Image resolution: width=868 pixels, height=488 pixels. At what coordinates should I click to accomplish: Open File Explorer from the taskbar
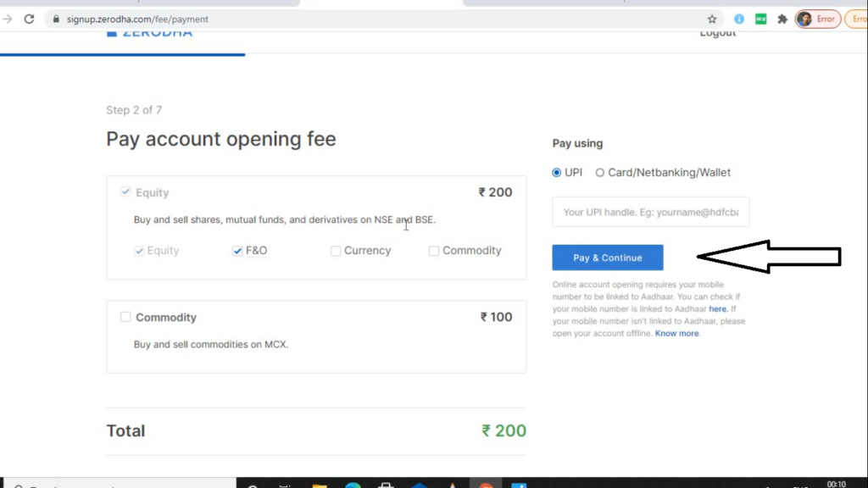pos(320,485)
